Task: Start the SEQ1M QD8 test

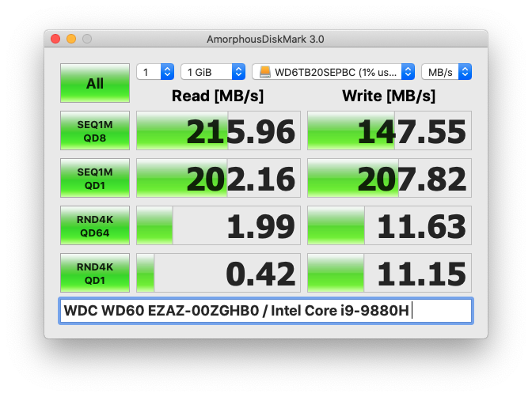Action: (95, 130)
